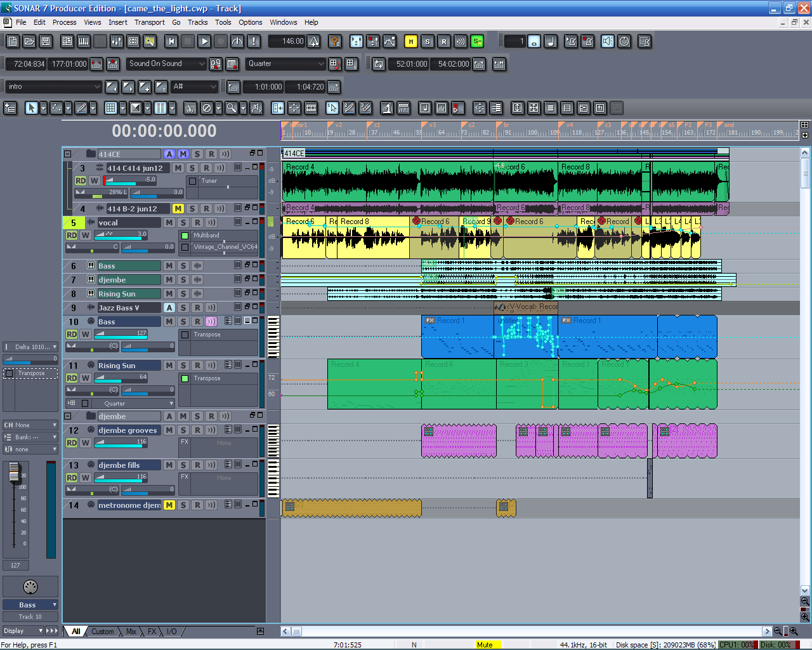Solo the vocal track
812x650 pixels.
pos(183,222)
